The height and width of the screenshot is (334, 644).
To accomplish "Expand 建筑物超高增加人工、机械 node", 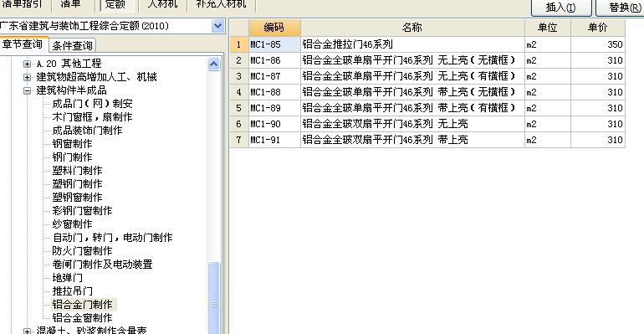I will tap(27, 77).
